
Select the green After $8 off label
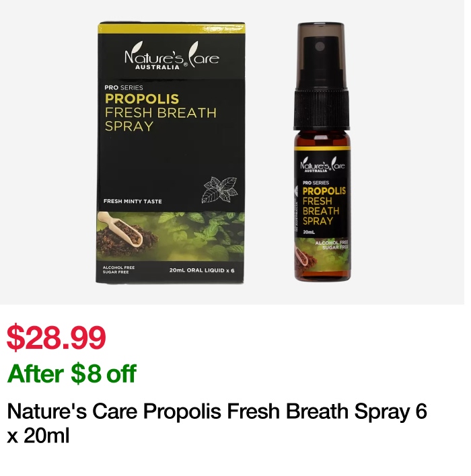(x=72, y=373)
